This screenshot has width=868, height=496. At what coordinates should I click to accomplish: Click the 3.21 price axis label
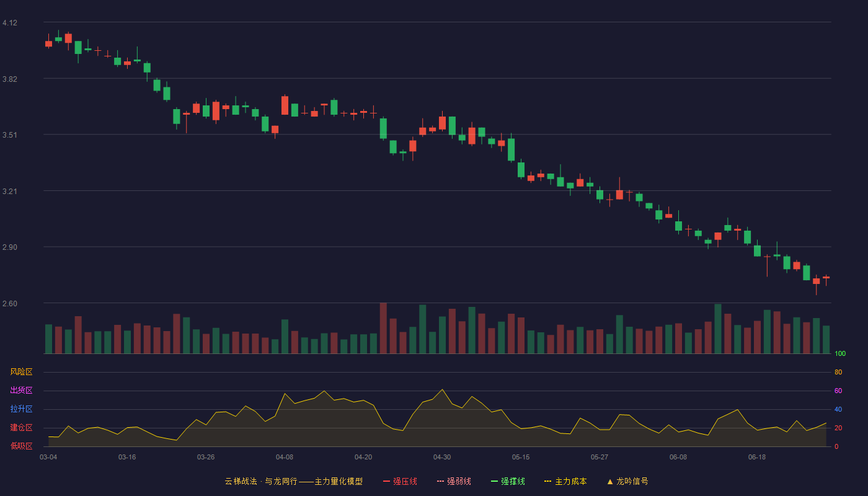click(10, 191)
